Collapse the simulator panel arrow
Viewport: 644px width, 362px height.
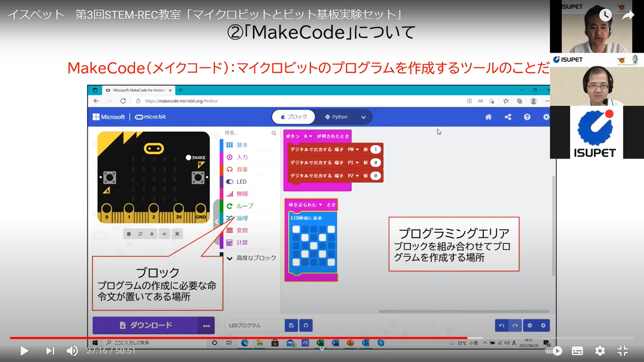click(x=217, y=222)
